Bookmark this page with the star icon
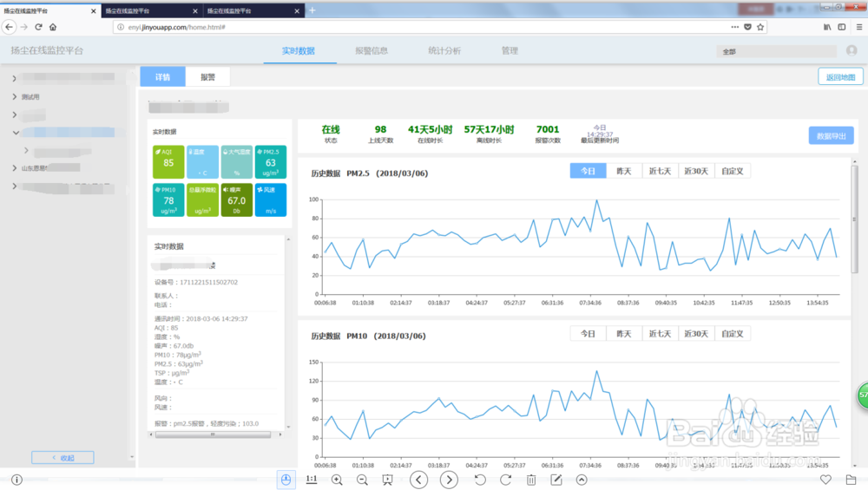 pos(760,27)
